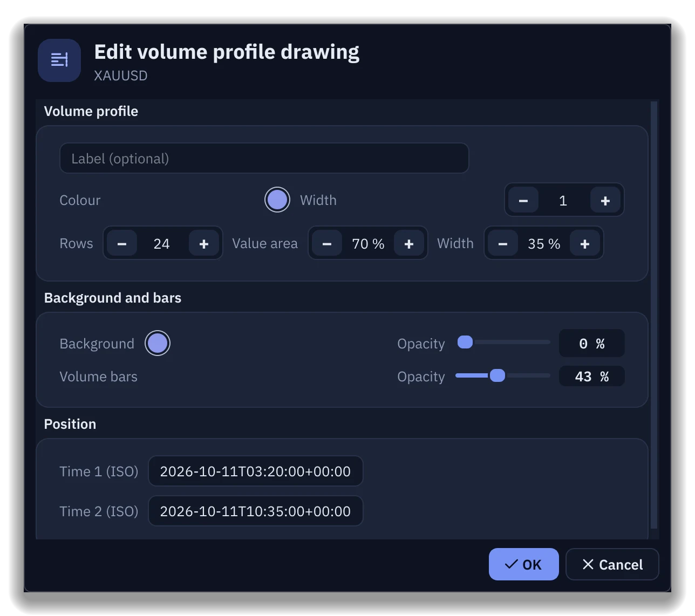Open the Colour swatch picker
Image resolution: width=695 pixels, height=616 pixels.
tap(277, 200)
